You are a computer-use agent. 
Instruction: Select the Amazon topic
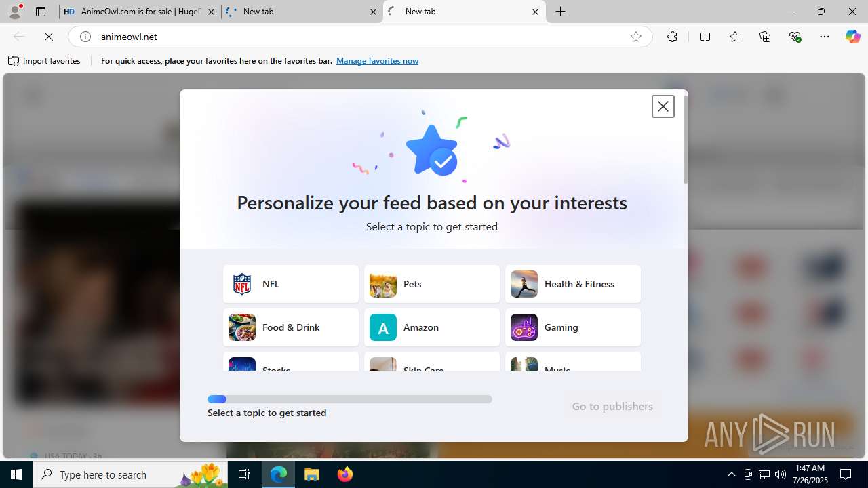click(432, 327)
